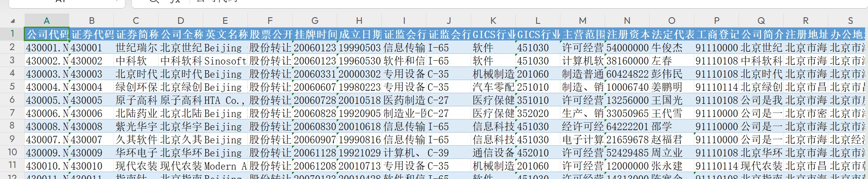Click header cell 公司简介
Image resolution: width=868 pixels, height=179 pixels.
point(761,34)
